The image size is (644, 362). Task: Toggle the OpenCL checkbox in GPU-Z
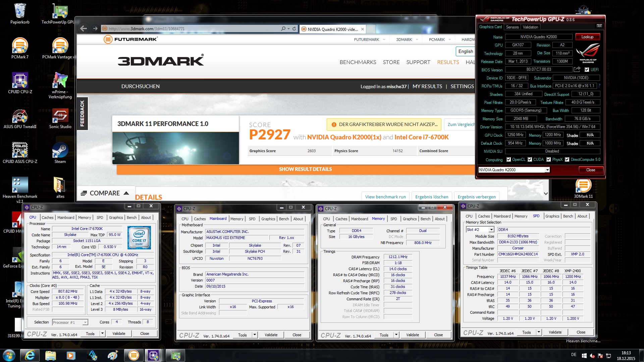click(x=508, y=160)
